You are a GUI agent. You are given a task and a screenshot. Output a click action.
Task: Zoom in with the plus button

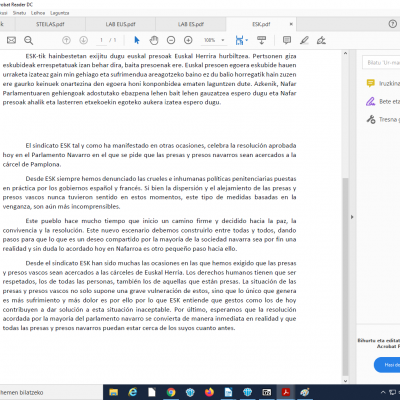point(188,40)
